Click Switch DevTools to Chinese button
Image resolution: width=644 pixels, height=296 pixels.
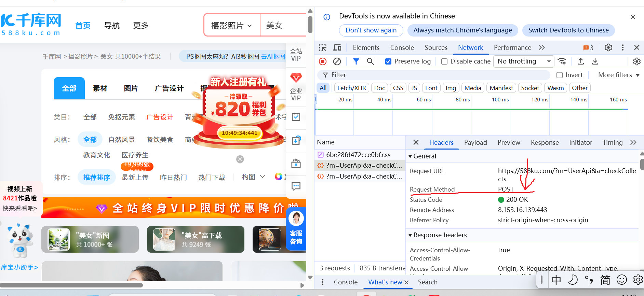click(x=568, y=30)
